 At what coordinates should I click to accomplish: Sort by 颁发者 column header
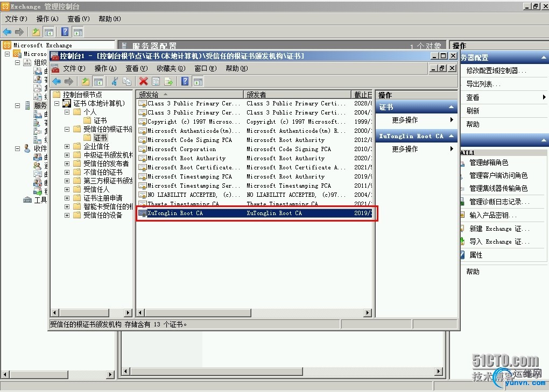pyautogui.click(x=297, y=95)
